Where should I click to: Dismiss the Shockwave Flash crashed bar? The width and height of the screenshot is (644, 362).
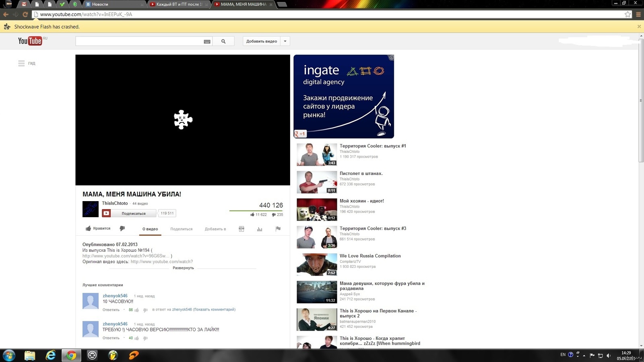point(639,27)
